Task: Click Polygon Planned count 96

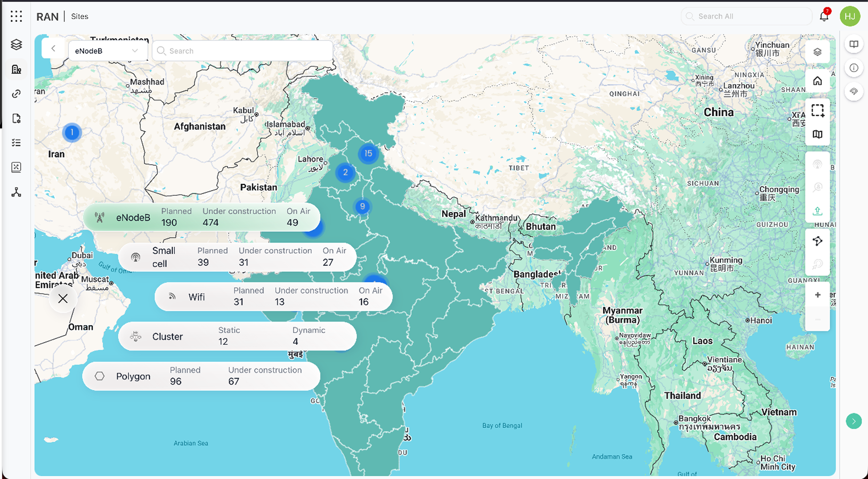Action: pyautogui.click(x=176, y=381)
